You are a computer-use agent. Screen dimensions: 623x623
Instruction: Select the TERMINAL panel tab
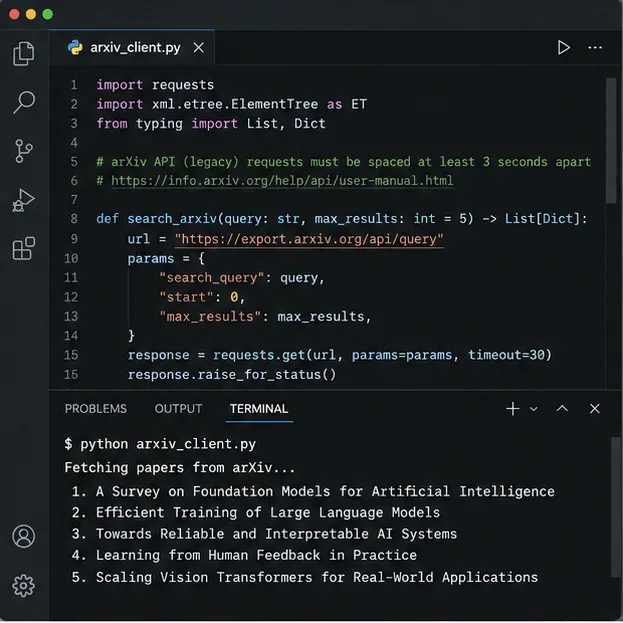click(259, 408)
